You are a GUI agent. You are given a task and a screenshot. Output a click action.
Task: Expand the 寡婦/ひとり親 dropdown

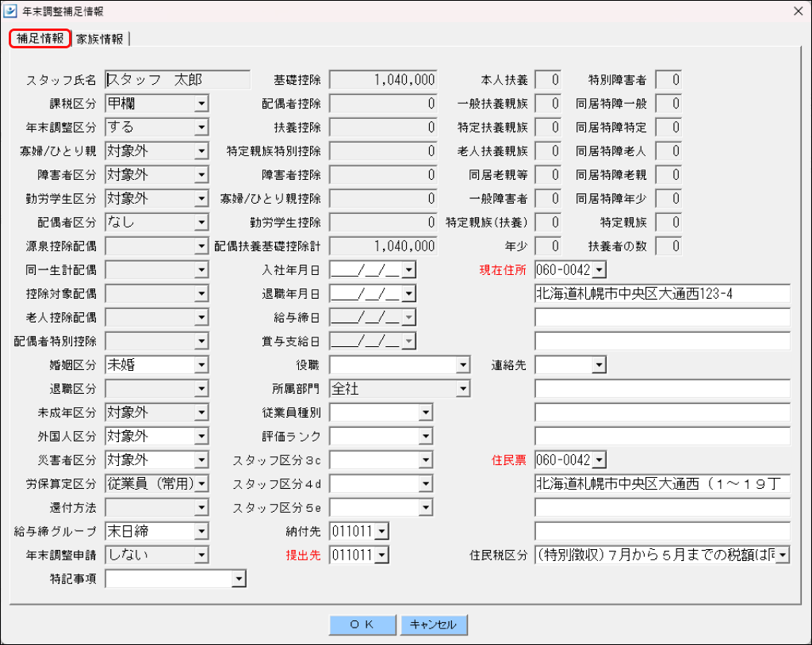(201, 151)
